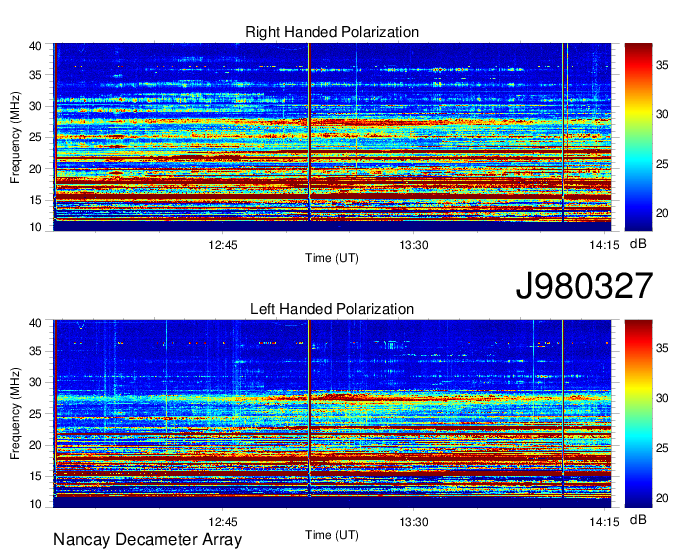Click the 10 MHz tick on lower plot

click(35, 504)
